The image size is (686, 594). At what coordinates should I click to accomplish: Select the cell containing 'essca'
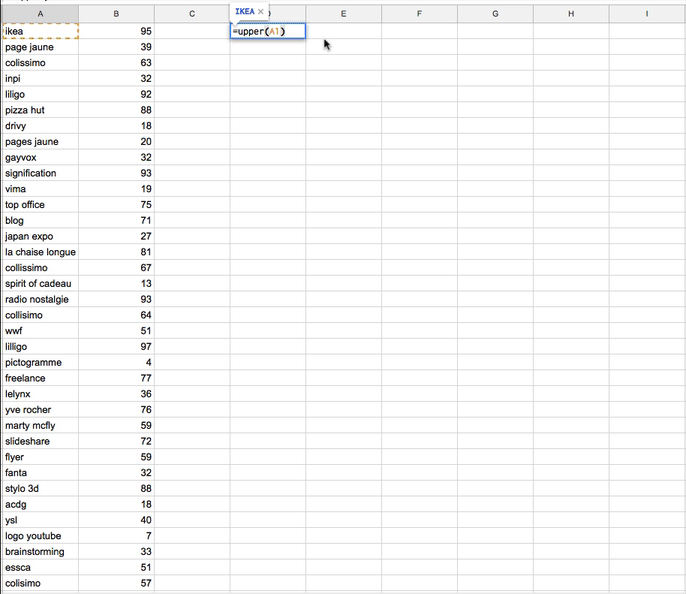point(40,566)
